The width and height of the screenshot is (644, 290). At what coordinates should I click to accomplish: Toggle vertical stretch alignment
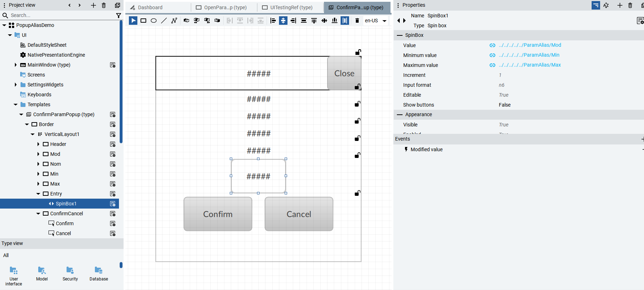pos(345,21)
